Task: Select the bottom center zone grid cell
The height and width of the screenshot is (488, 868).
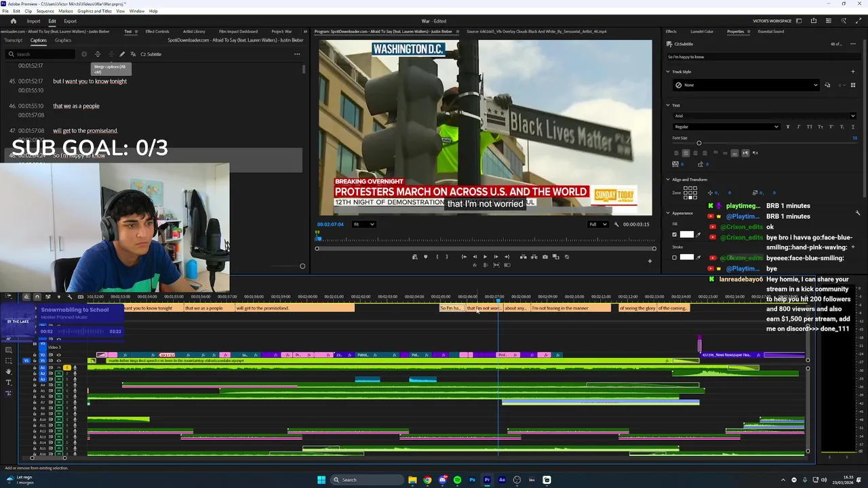Action: point(690,197)
